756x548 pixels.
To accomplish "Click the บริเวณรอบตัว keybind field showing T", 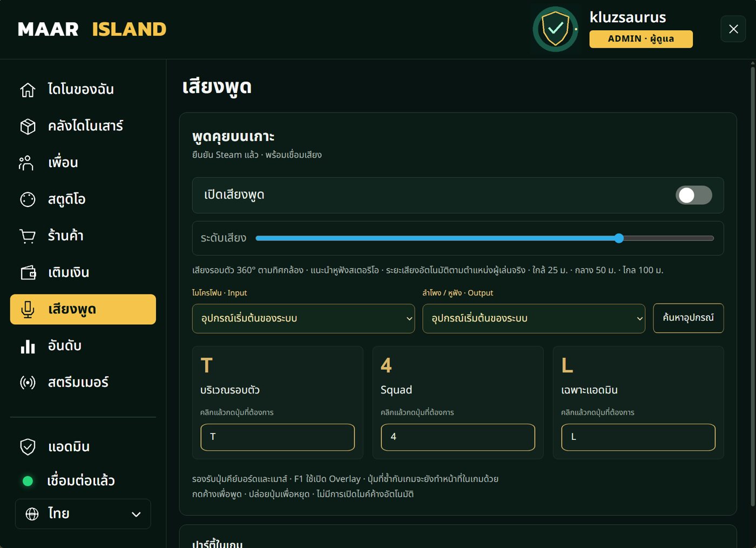I will pyautogui.click(x=278, y=437).
